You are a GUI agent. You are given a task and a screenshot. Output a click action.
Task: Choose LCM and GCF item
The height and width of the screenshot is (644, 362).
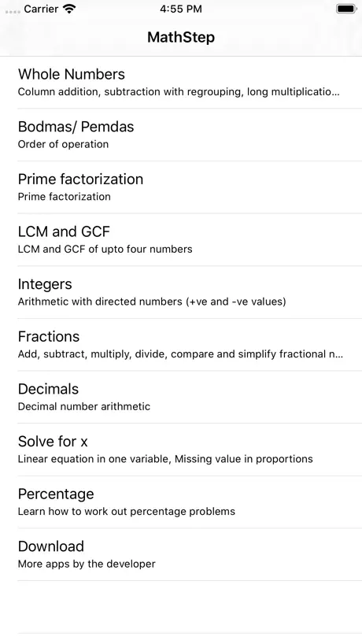(x=181, y=240)
